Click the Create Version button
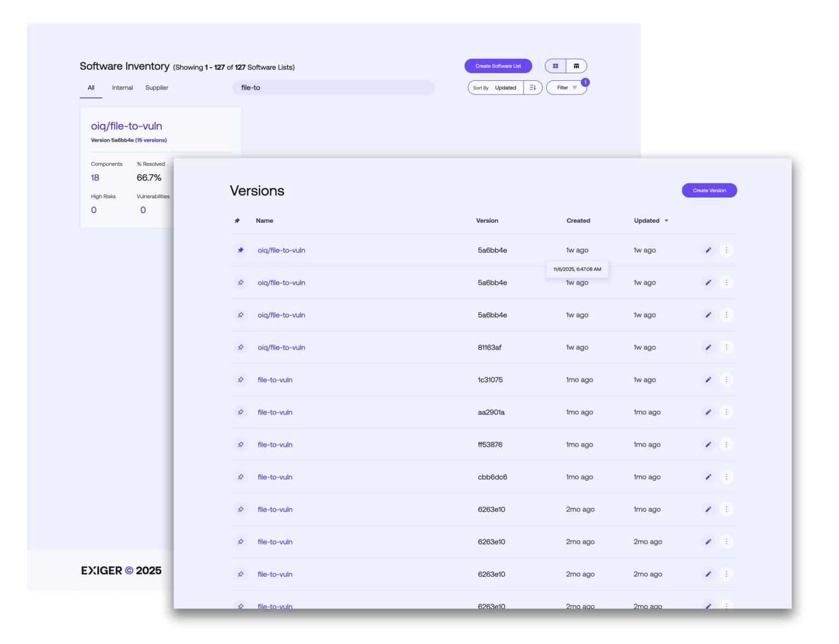This screenshot has height=644, width=839. [x=709, y=190]
